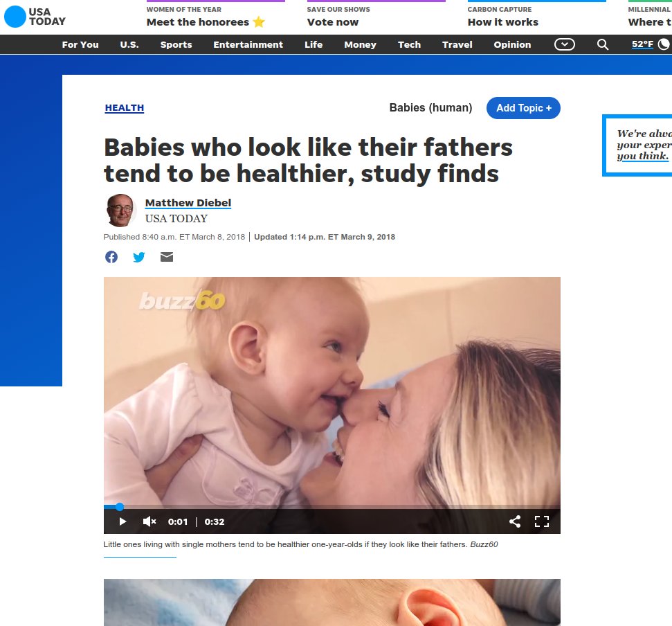
Task: Open the search magnifier icon
Action: coord(603,44)
